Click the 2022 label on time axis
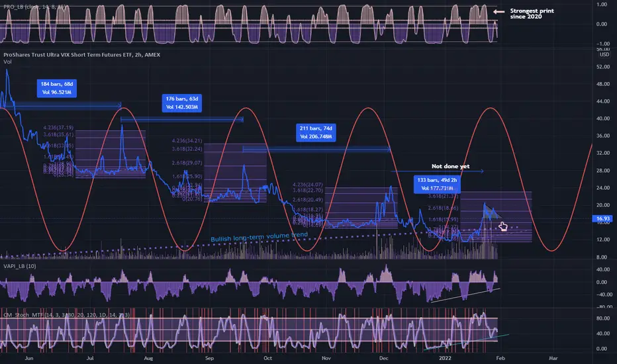The height and width of the screenshot is (364, 617). [445, 358]
